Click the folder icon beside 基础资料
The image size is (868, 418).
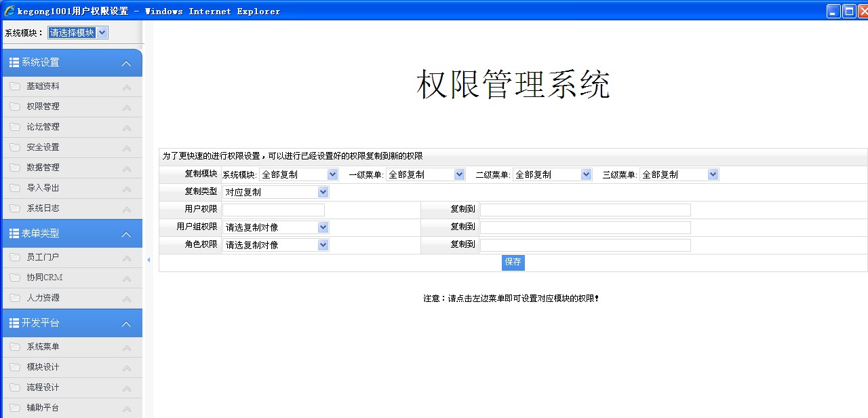pos(15,86)
